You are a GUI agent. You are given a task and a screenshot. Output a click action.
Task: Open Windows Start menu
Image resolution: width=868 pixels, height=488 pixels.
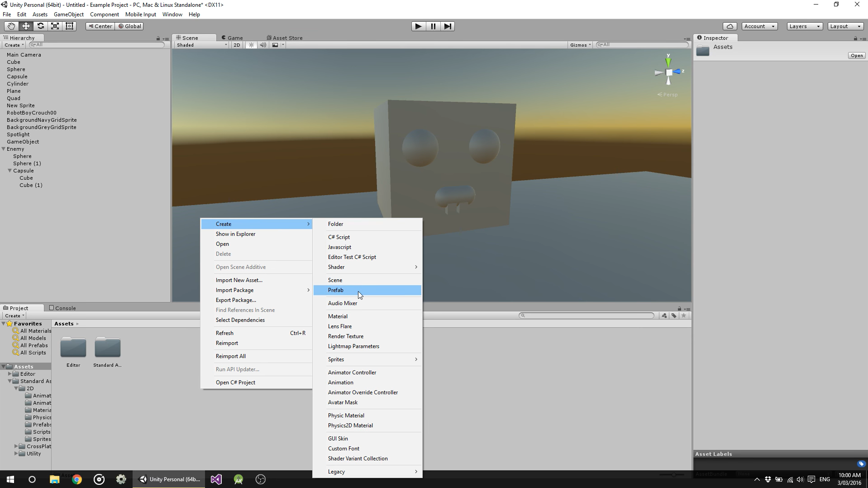coord(10,479)
